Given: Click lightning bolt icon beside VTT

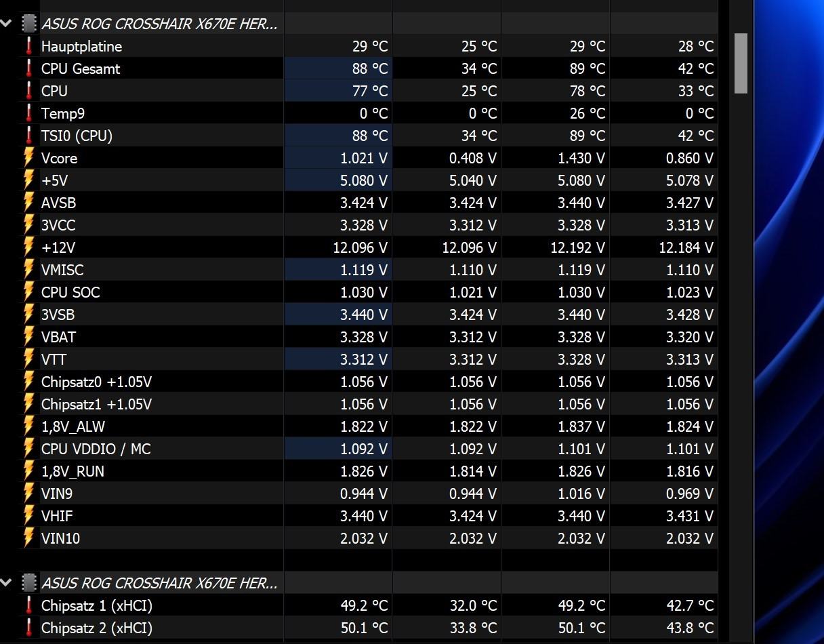Looking at the screenshot, I should click(x=28, y=359).
